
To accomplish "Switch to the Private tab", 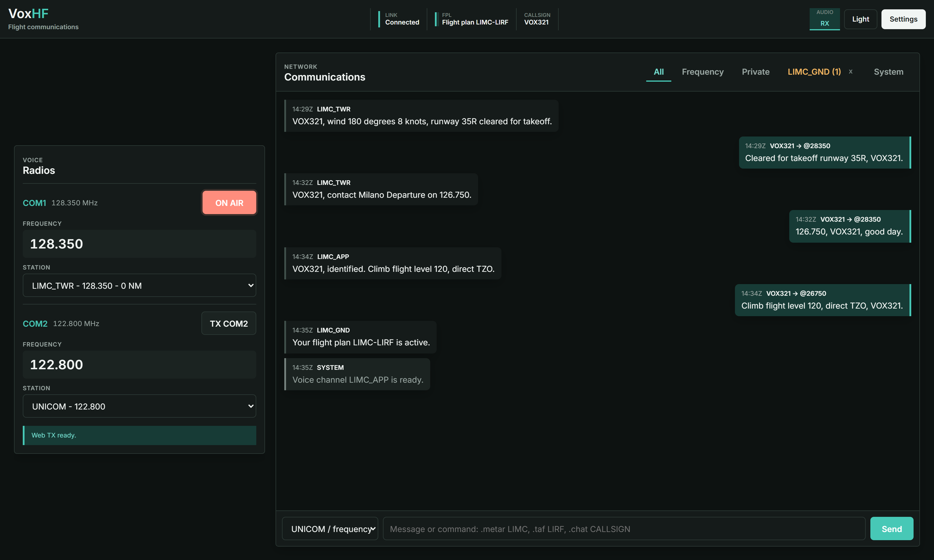I will 755,72.
